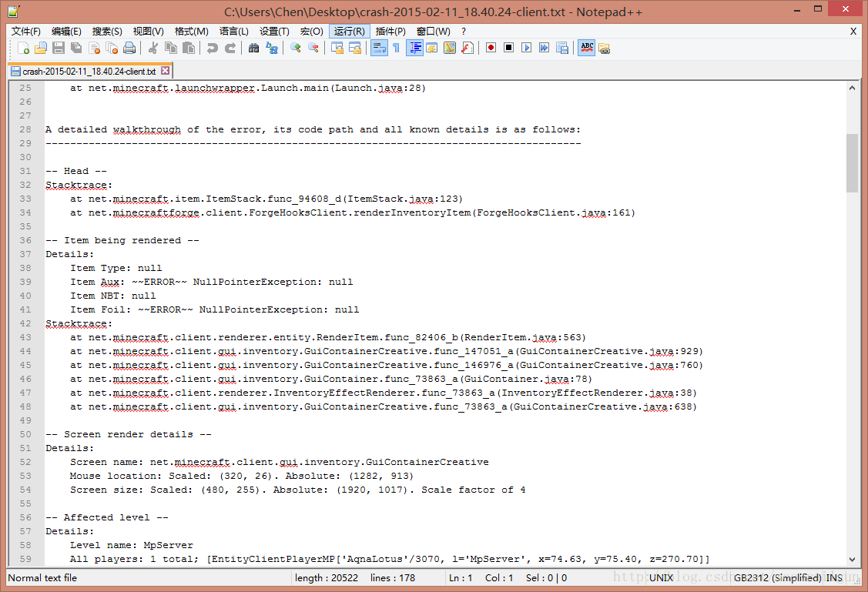
Task: Open the 插件(P) menu
Action: pos(390,31)
